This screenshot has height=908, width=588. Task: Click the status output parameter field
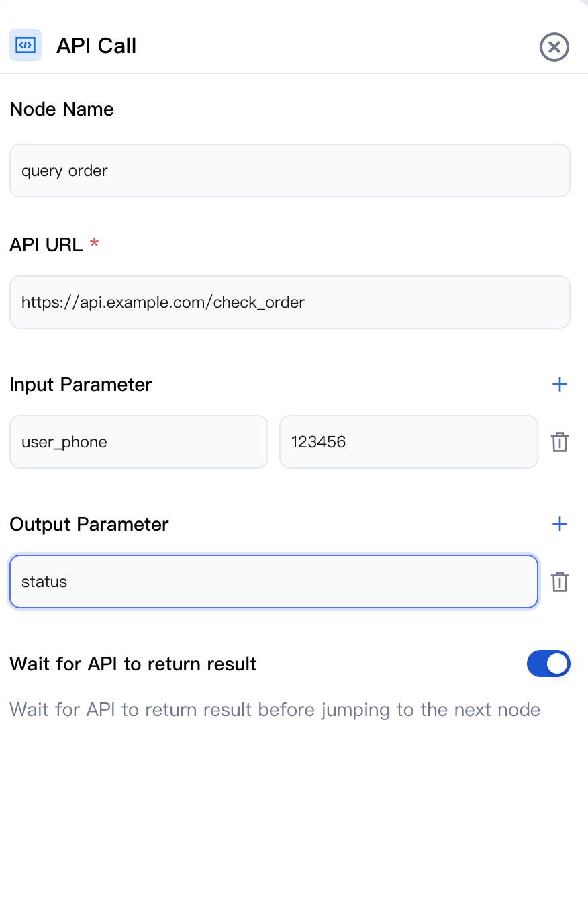pos(273,582)
